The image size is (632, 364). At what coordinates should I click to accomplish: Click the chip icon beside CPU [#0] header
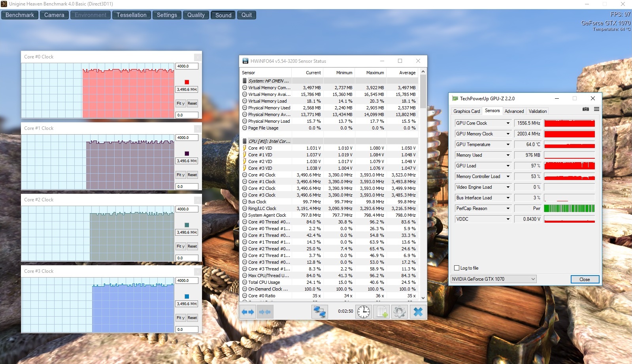(245, 141)
